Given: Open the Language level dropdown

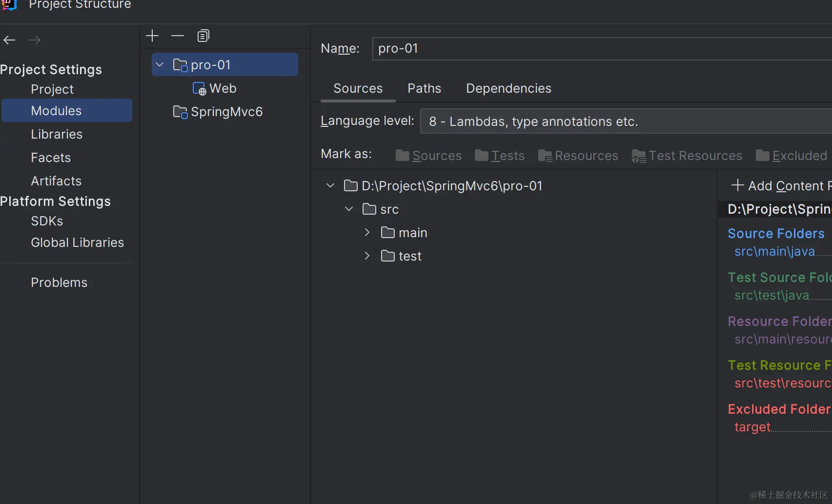Looking at the screenshot, I should [x=626, y=121].
